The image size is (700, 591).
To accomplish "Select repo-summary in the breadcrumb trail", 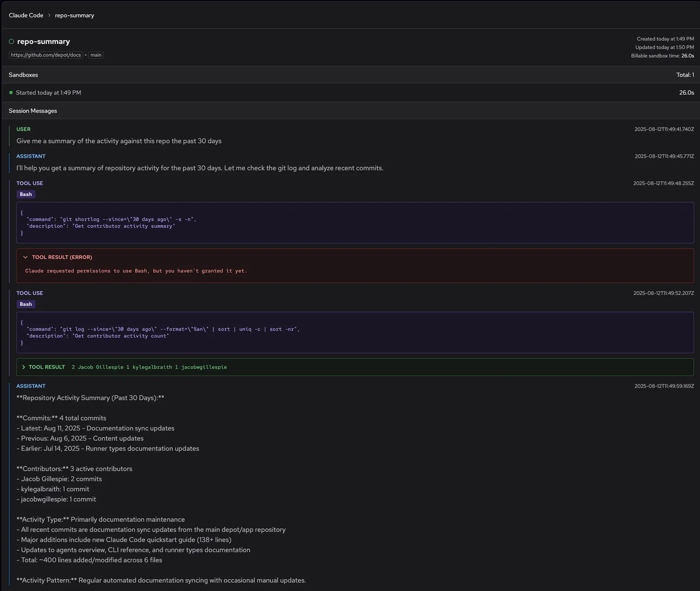I will coord(74,15).
